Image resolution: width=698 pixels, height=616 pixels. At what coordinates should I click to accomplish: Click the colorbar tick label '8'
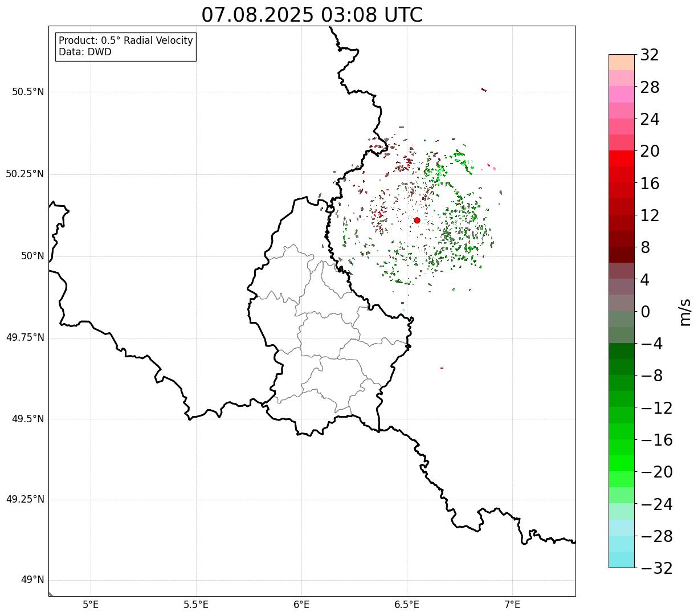point(645,248)
